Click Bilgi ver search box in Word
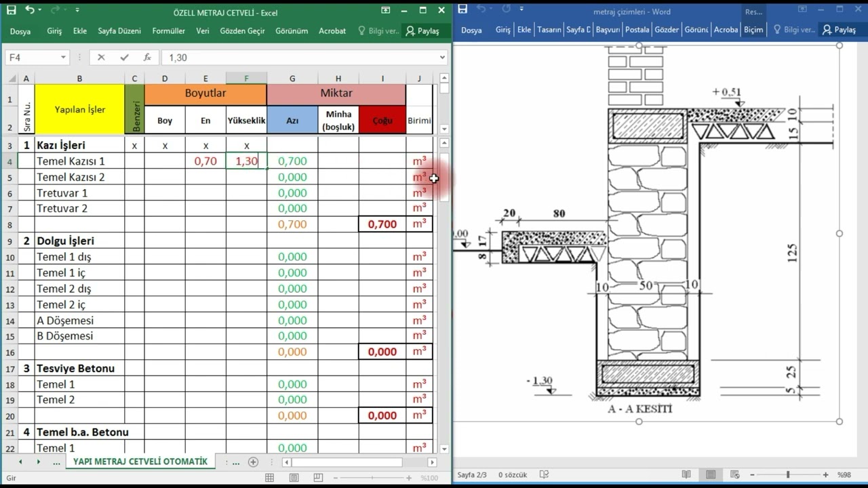The image size is (868, 488). pos(793,30)
